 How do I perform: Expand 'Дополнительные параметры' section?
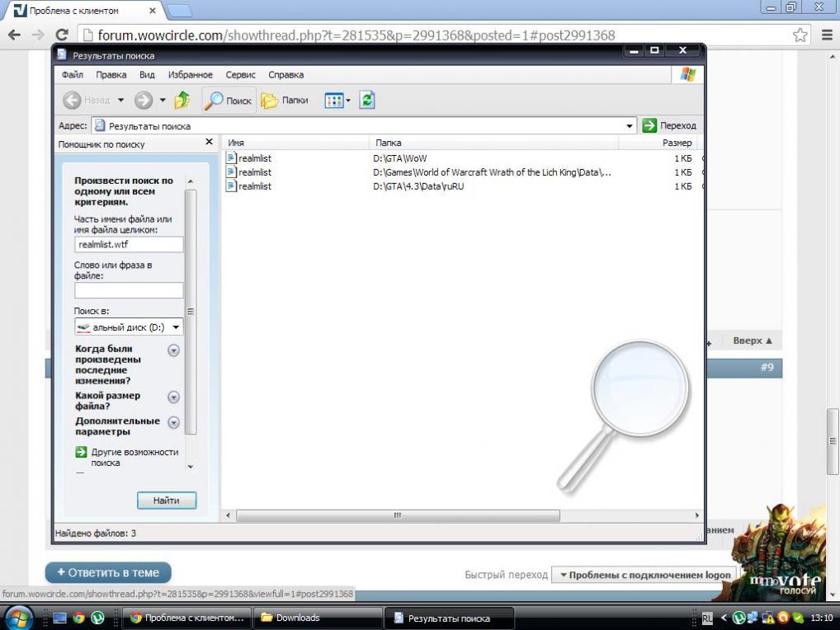tap(173, 423)
